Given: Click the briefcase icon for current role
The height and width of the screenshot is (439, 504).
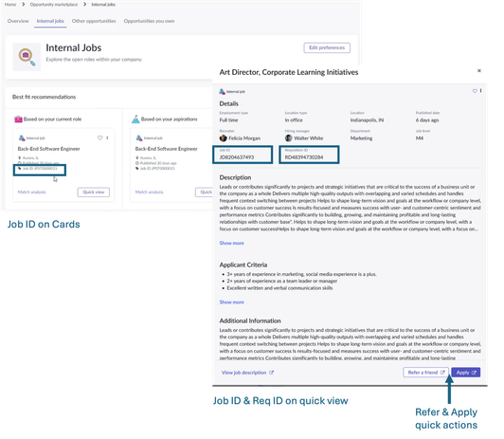Looking at the screenshot, I should point(18,119).
